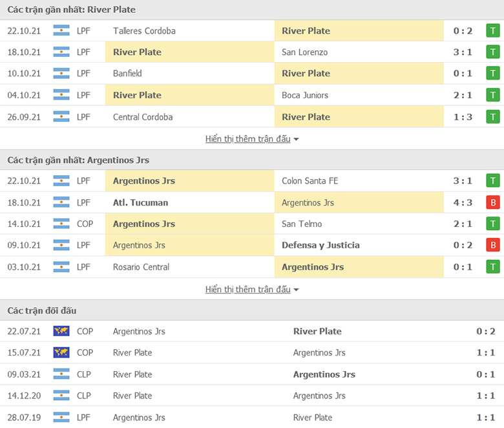Click Argentina flag next to 28.07.19 match
The height and width of the screenshot is (428, 504).
(x=61, y=417)
